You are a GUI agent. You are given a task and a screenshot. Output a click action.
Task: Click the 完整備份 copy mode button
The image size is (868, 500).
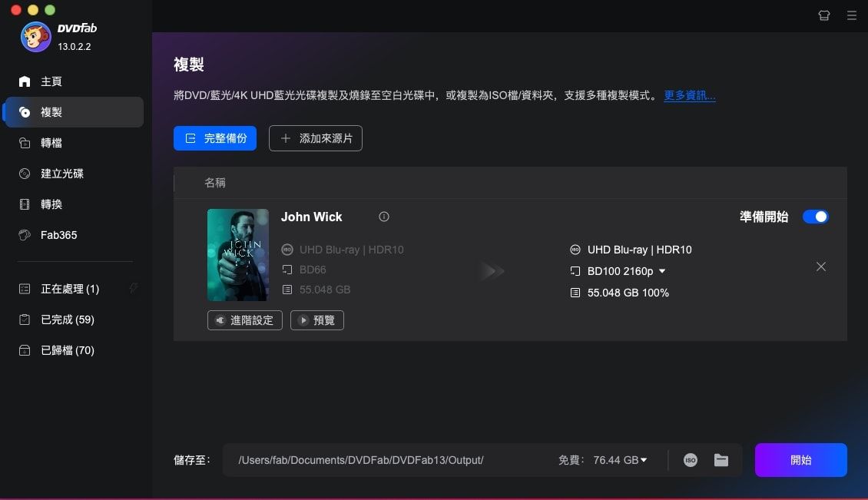point(215,138)
